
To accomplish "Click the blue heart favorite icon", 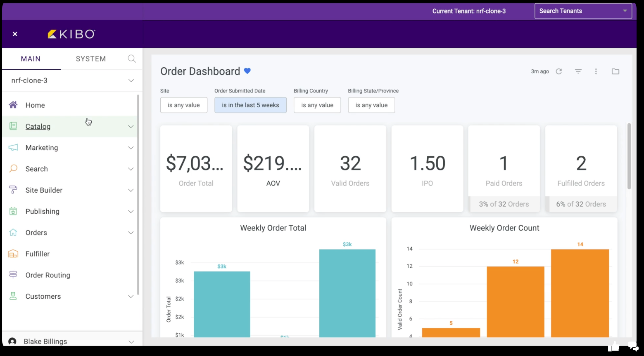I will click(x=247, y=71).
